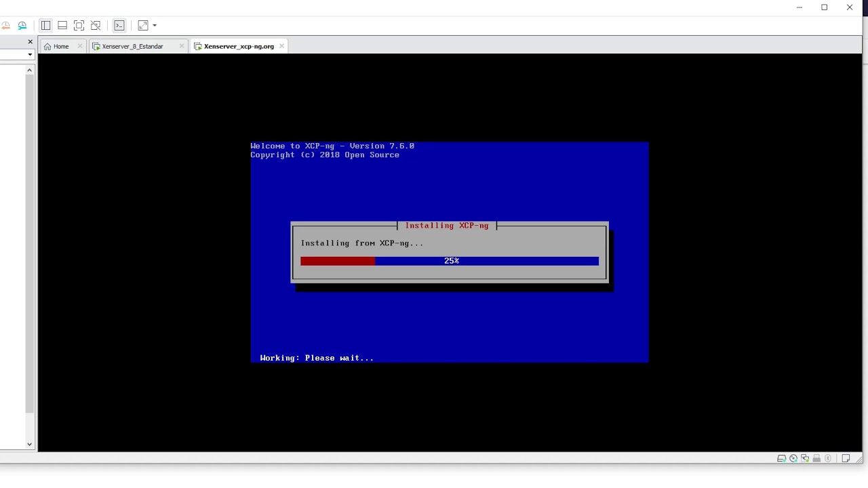Image resolution: width=868 pixels, height=488 pixels.
Task: Minimize the VMware window
Action: coord(800,7)
